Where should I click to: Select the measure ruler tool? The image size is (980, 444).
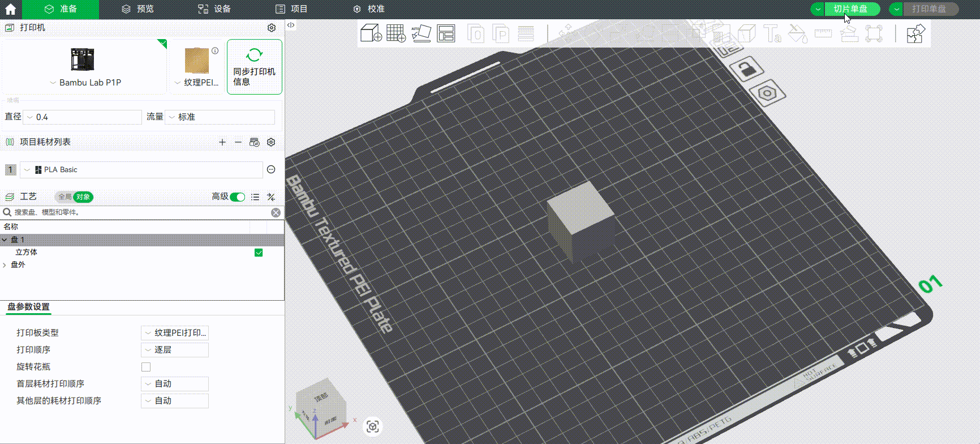tap(823, 33)
